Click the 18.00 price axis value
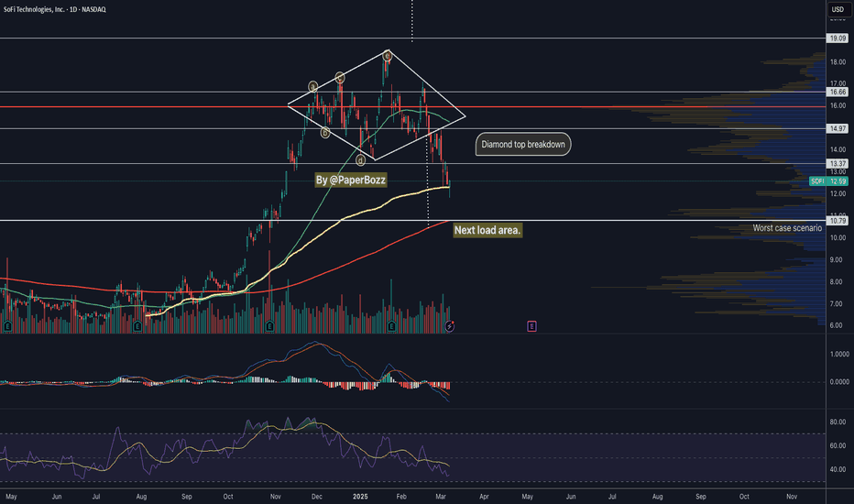This screenshot has width=854, height=504. click(x=838, y=62)
